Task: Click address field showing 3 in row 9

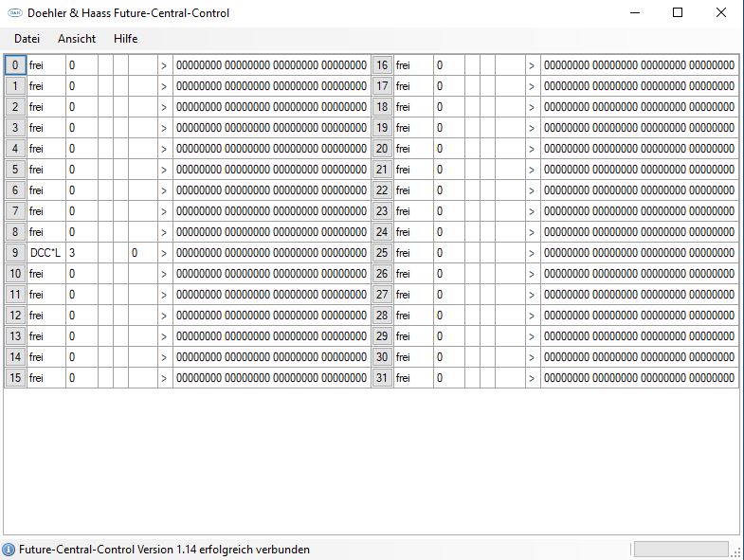Action: tap(80, 253)
